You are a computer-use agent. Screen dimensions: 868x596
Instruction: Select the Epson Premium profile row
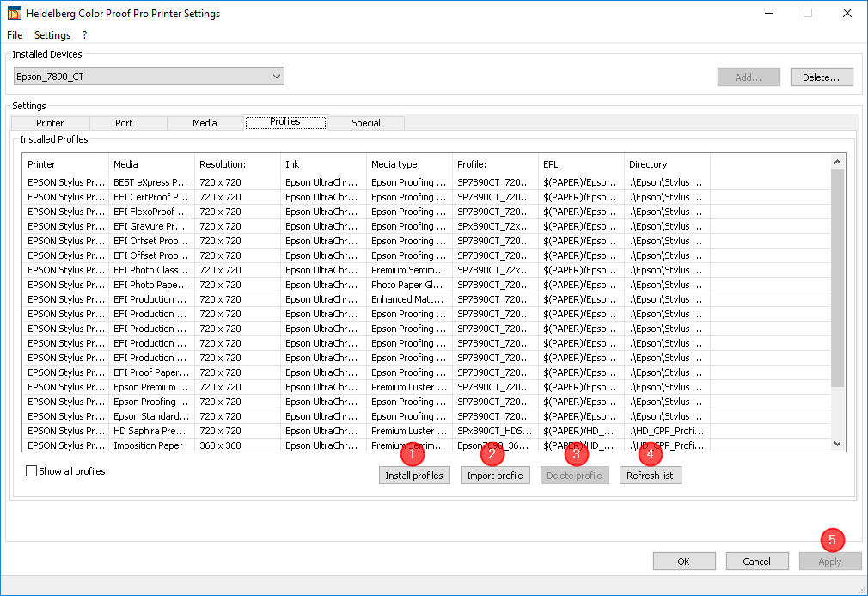click(x=426, y=387)
